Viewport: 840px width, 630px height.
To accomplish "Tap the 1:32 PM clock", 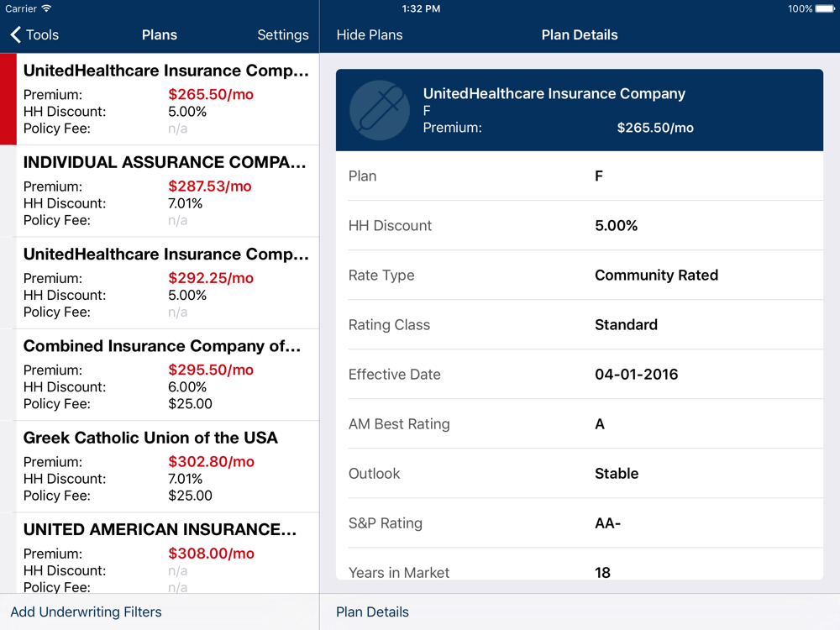I will [421, 8].
